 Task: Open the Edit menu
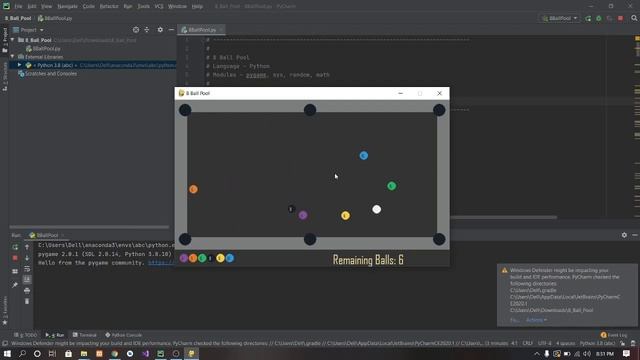point(32,6)
